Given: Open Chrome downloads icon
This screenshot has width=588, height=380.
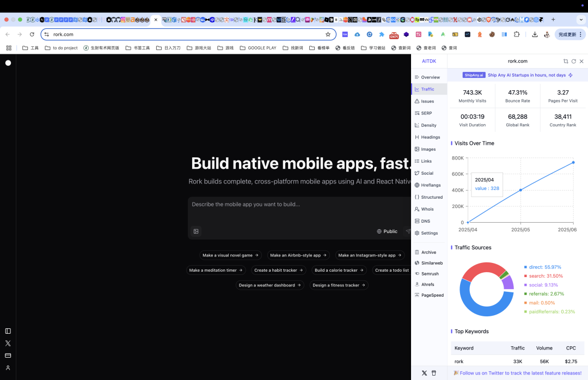Looking at the screenshot, I should [535, 34].
